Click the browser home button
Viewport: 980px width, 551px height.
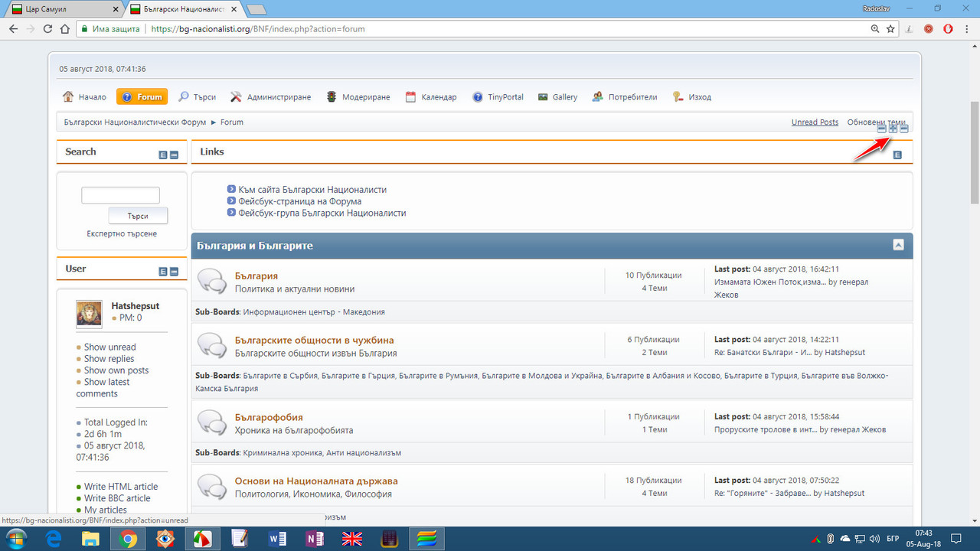point(64,29)
